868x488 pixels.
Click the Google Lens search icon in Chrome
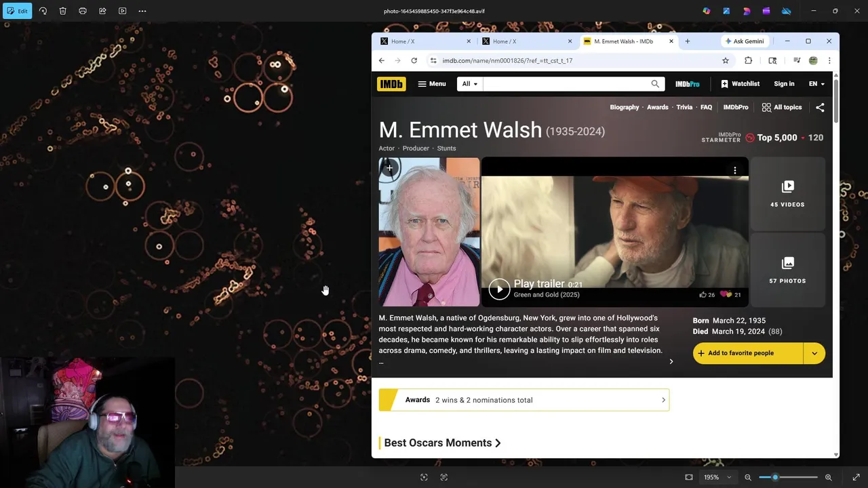[x=772, y=60]
